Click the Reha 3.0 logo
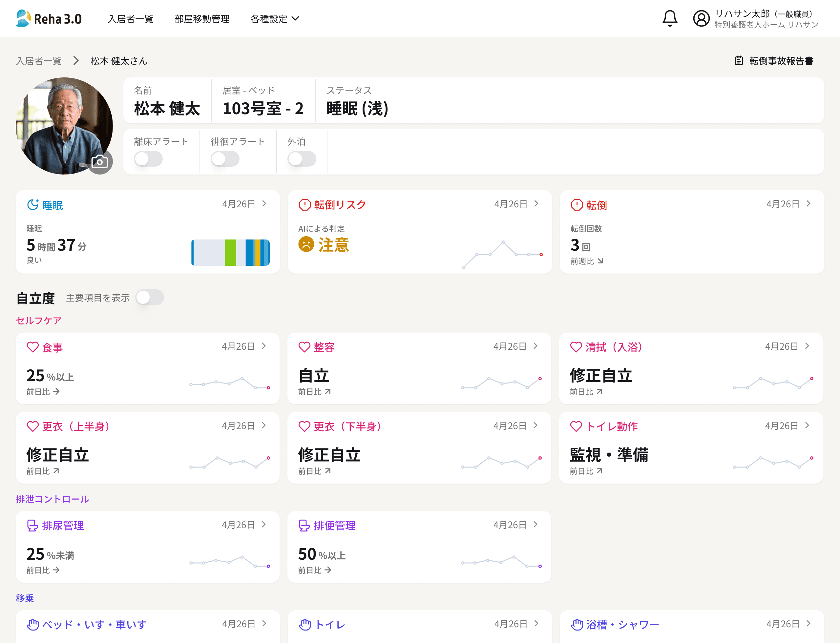The height and width of the screenshot is (643, 840). point(49,18)
